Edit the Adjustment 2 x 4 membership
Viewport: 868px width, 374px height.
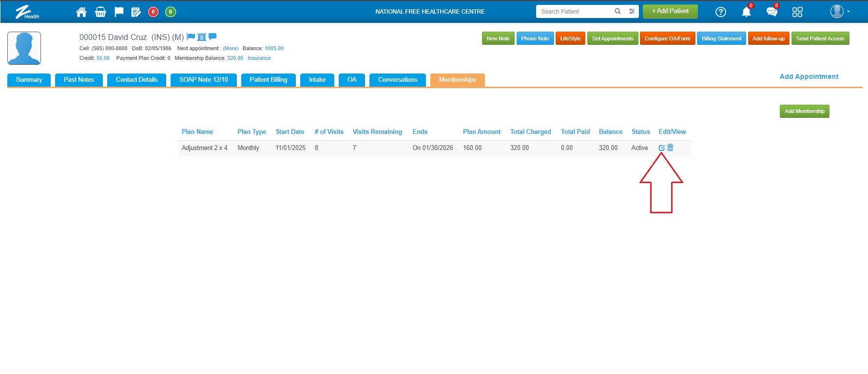[661, 148]
